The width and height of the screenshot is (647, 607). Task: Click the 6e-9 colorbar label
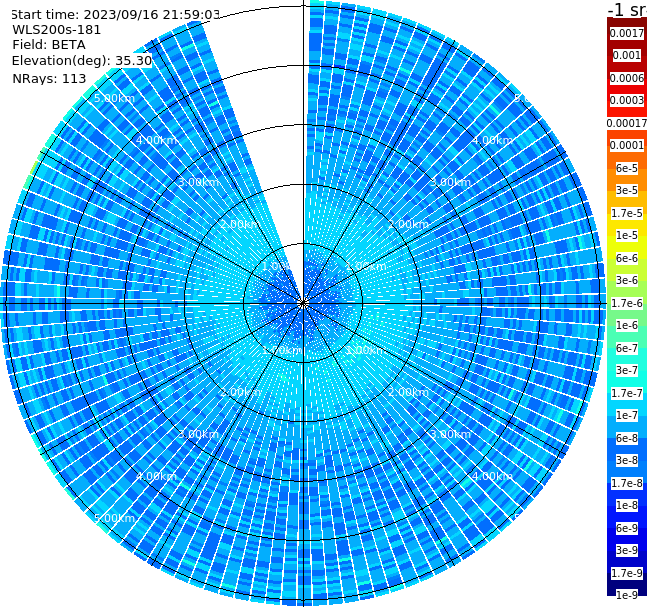pyautogui.click(x=627, y=528)
